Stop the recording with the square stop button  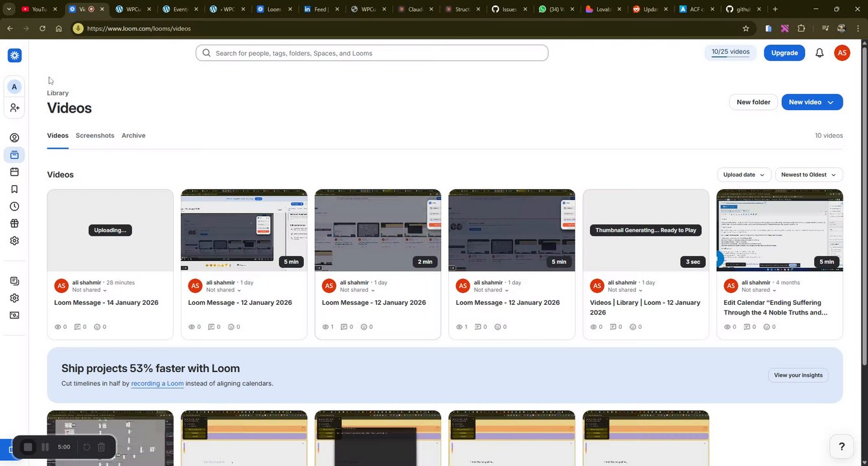coord(28,447)
